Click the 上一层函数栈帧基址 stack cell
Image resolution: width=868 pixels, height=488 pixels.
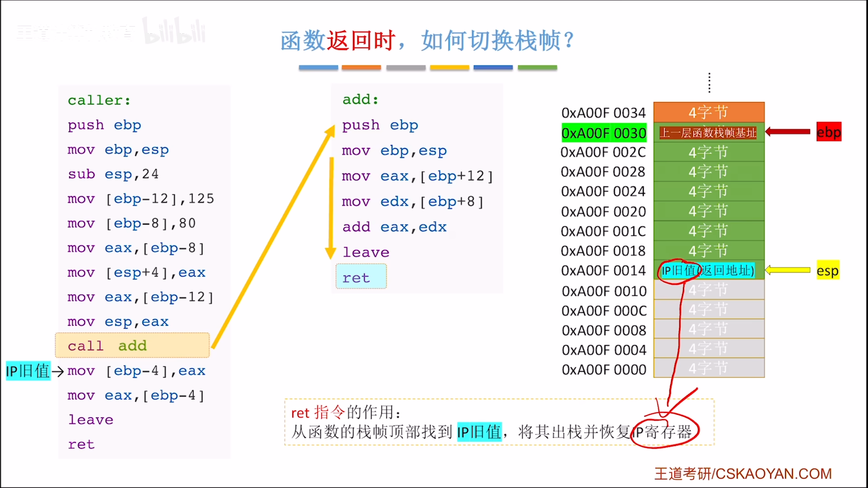[708, 133]
